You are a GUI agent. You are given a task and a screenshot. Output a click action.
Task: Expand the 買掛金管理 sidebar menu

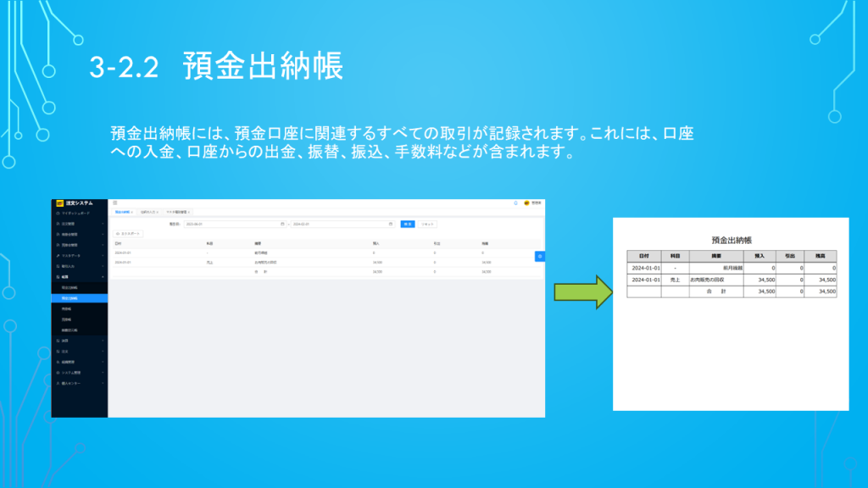point(79,245)
